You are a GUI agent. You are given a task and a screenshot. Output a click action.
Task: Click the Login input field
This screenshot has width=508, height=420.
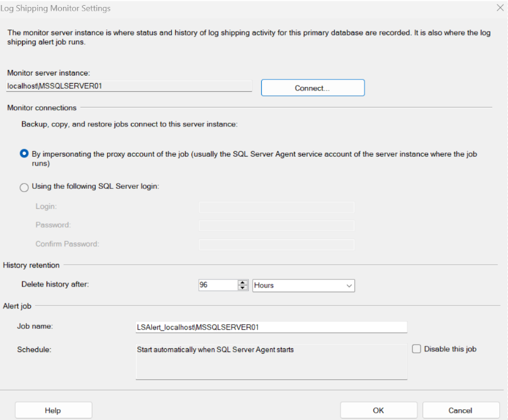[x=276, y=207]
